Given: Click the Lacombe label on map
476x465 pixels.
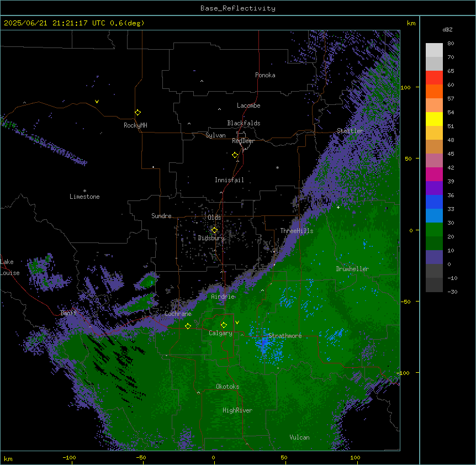Looking at the screenshot, I should 248,105.
